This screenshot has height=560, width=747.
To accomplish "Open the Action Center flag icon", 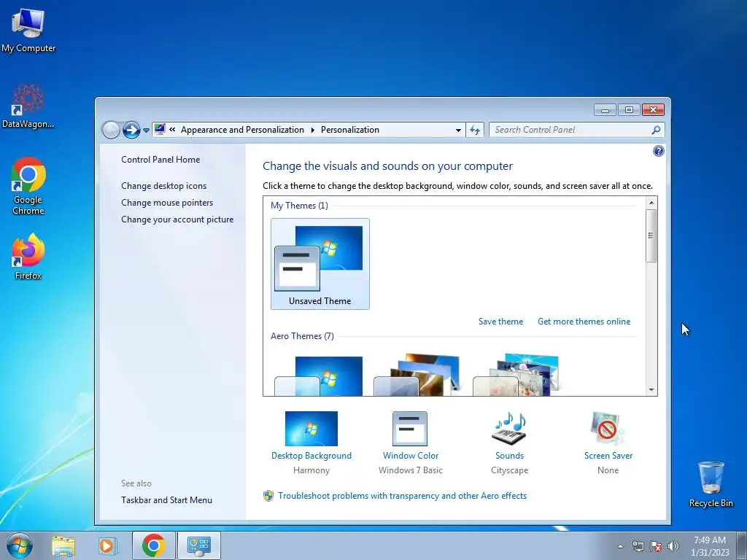I will tap(656, 546).
